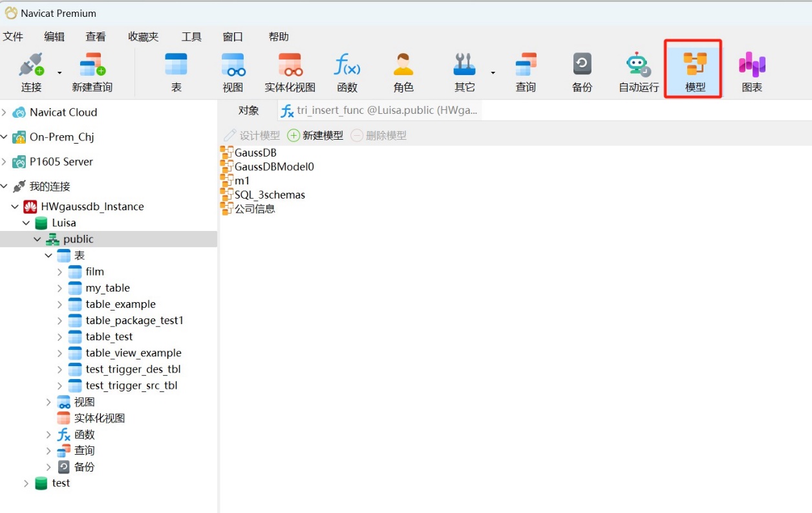812x513 pixels.
Task: Select the Model (模型) toolbar icon
Action: (x=695, y=72)
